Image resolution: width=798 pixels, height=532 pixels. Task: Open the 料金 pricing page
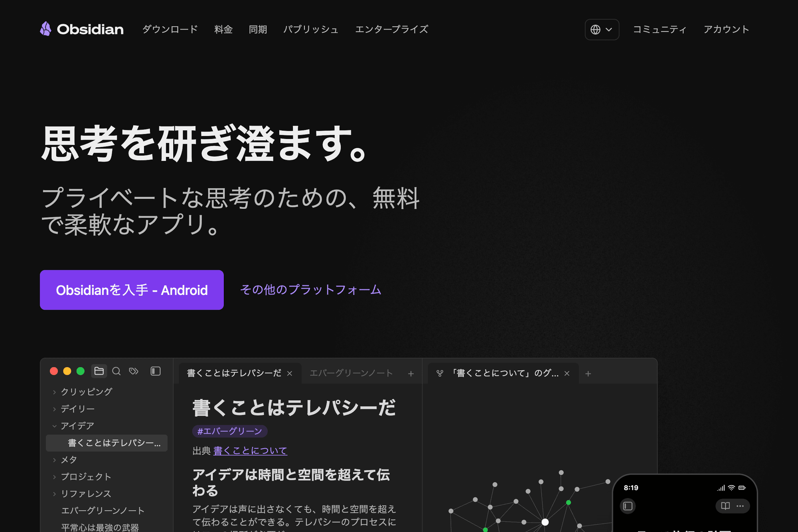point(223,29)
